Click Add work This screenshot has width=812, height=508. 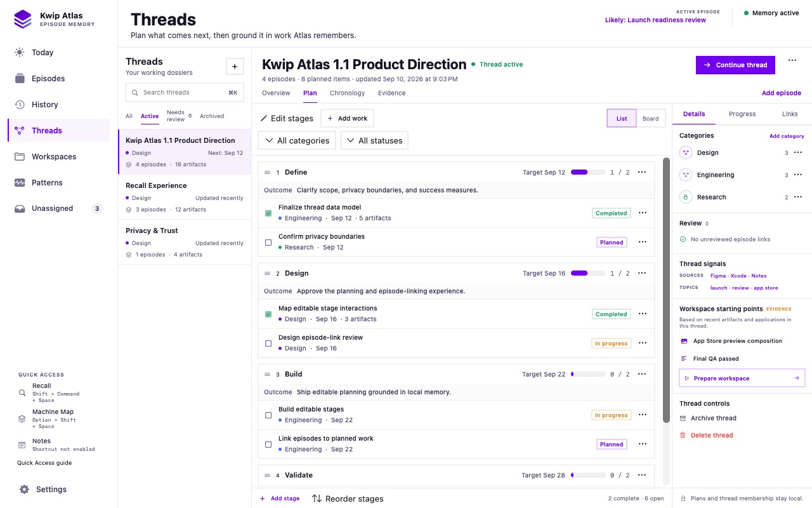tap(347, 118)
